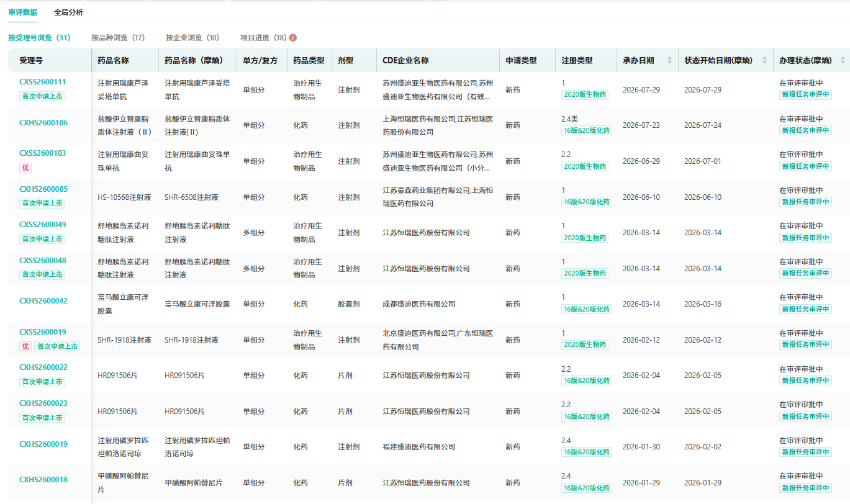
Task: Click 多组分 in the CXSS2600049 row
Action: click(254, 233)
